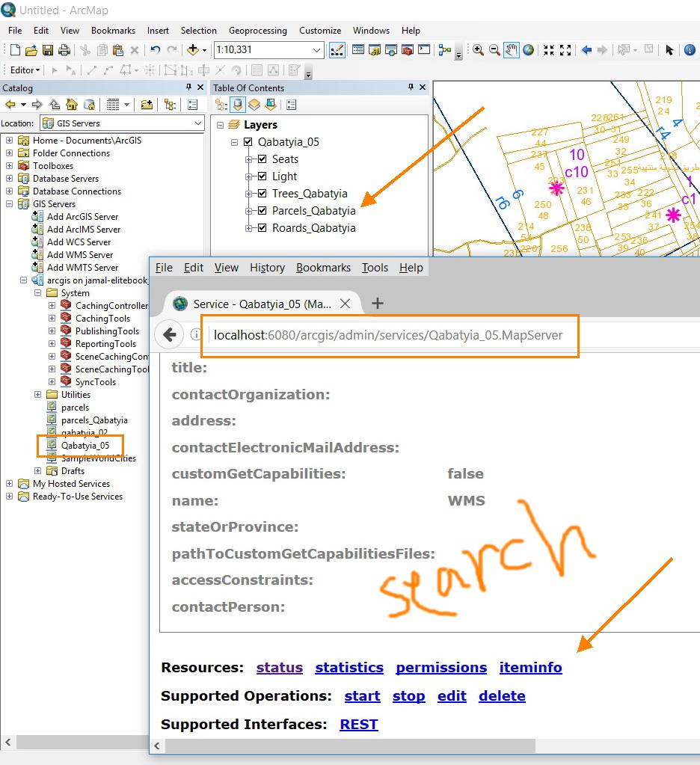
Task: Select the Zoom Out tool
Action: (x=494, y=50)
